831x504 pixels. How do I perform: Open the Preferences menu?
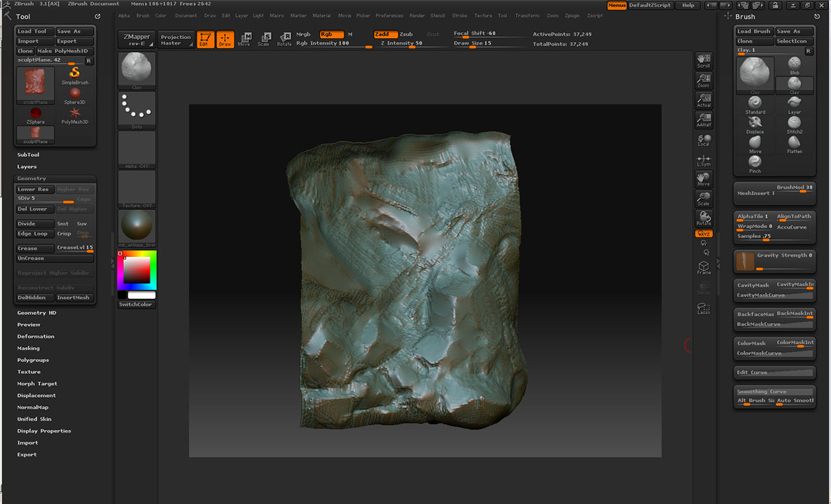click(x=389, y=15)
